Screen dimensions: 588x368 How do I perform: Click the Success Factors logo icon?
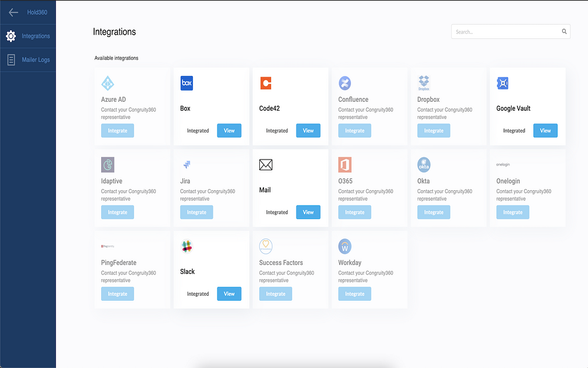(266, 246)
